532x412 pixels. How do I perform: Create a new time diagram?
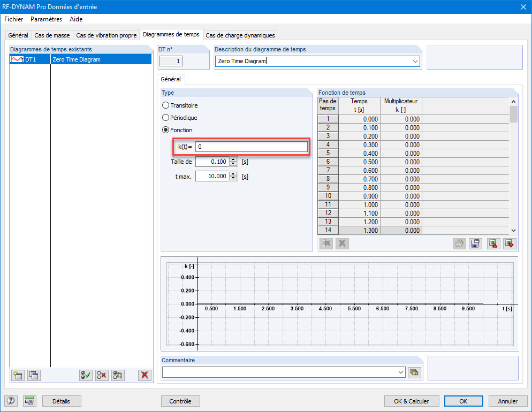click(x=18, y=375)
